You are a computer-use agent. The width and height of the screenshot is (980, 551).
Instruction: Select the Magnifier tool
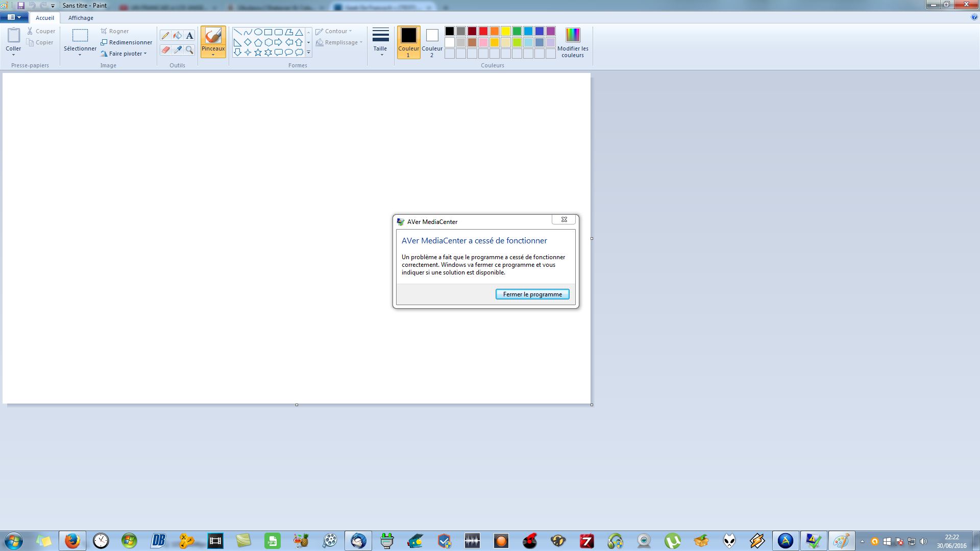tap(189, 50)
